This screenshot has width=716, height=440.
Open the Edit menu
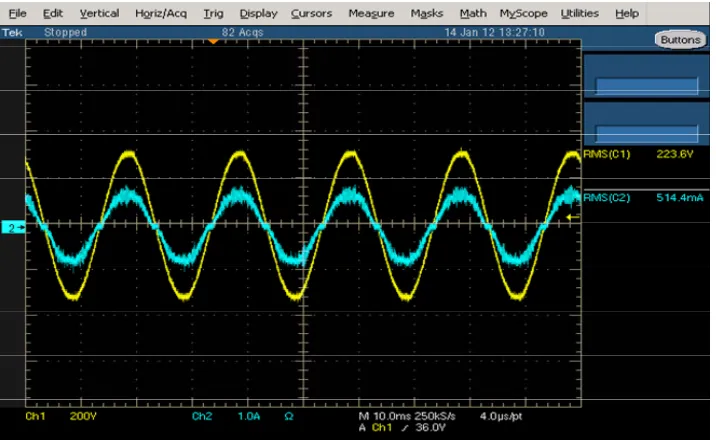point(53,14)
